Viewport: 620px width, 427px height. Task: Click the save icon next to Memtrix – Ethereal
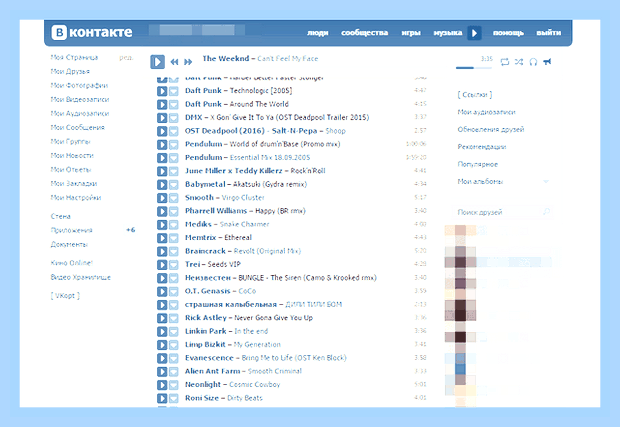(x=174, y=238)
